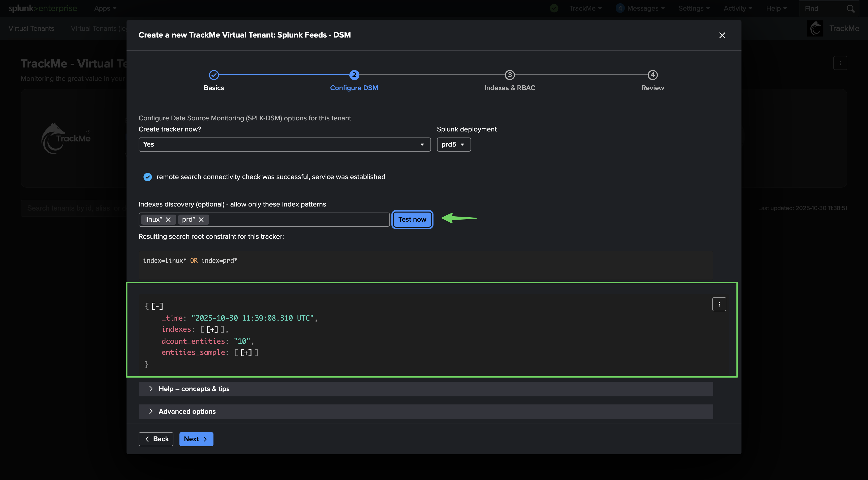Remove the prd* index pattern tag
This screenshot has width=868, height=480.
201,219
